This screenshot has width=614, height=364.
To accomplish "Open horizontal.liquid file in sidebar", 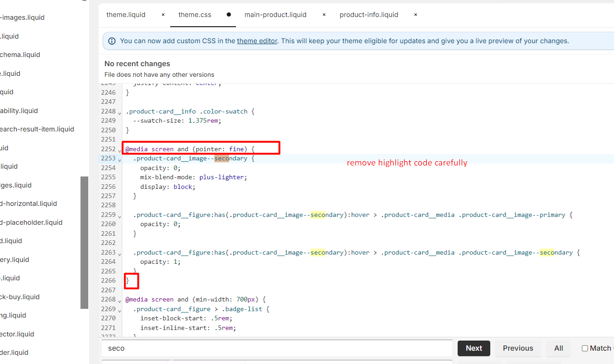I will (x=29, y=204).
